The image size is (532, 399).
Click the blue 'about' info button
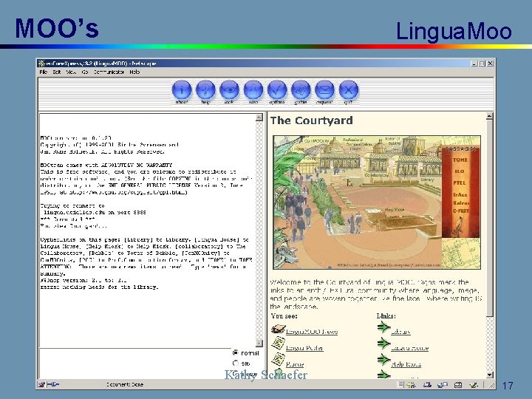182,90
